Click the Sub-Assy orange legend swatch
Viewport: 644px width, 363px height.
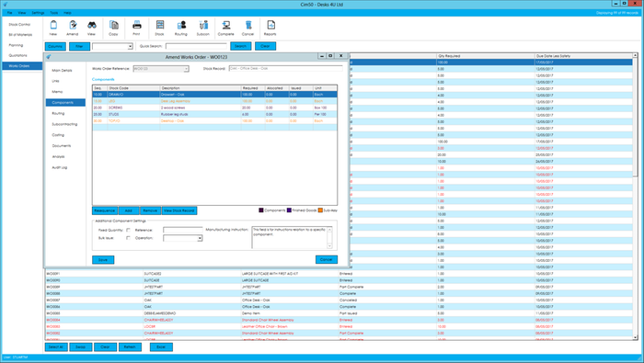320,210
